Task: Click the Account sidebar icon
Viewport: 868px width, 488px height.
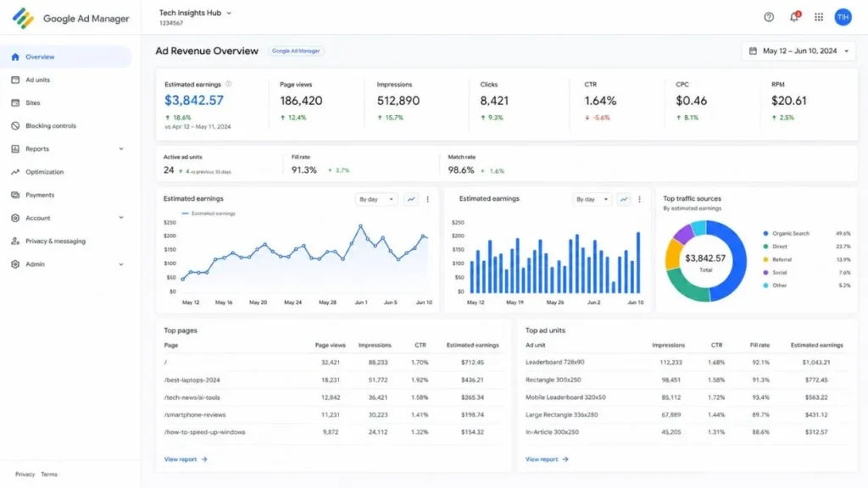Action: tap(15, 218)
